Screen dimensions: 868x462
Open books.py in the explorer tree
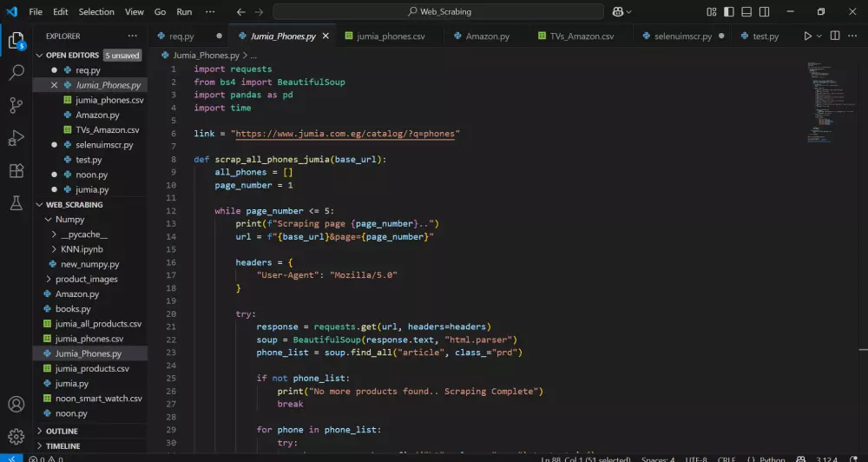pyautogui.click(x=73, y=309)
